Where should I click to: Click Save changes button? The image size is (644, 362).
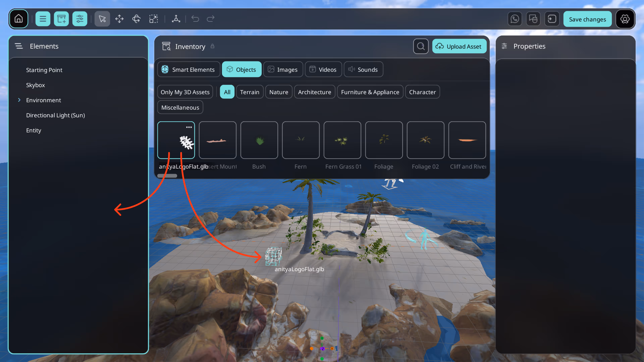click(x=587, y=19)
